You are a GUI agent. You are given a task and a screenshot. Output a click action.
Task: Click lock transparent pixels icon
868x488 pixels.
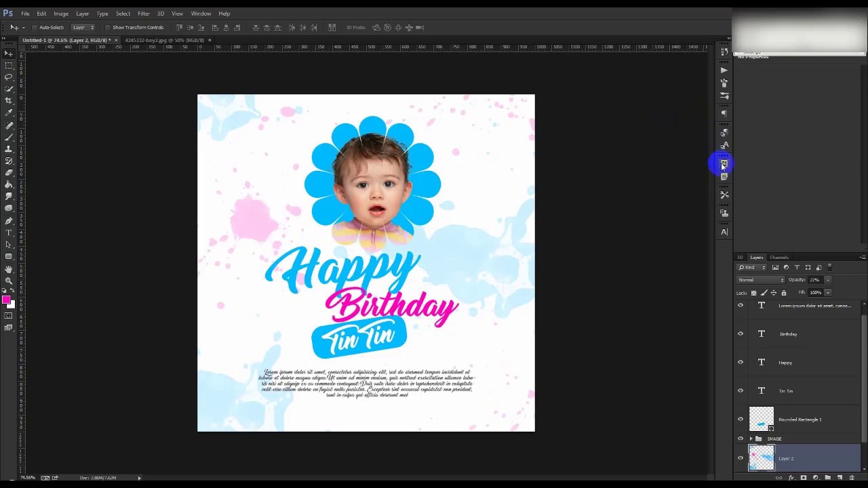coord(753,293)
